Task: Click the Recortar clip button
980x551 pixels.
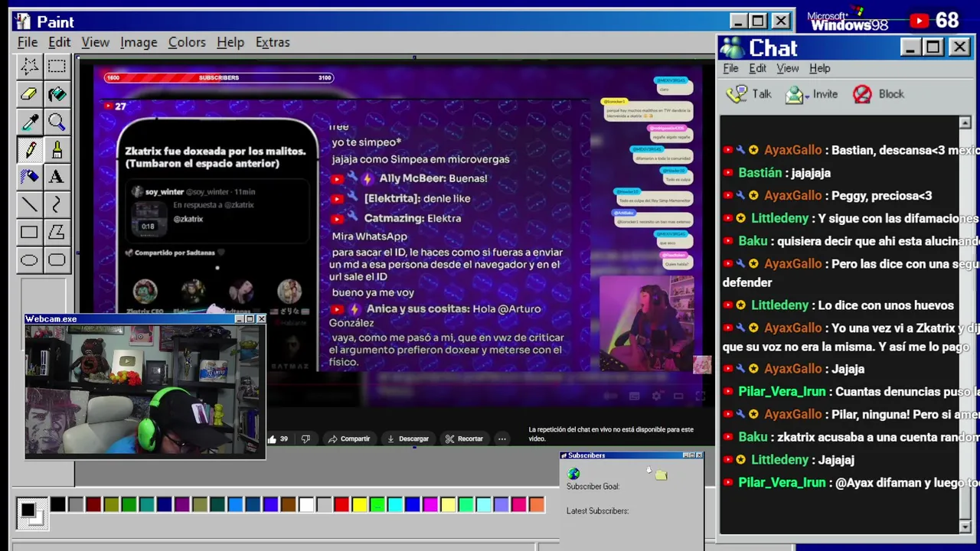Action: [x=465, y=439]
